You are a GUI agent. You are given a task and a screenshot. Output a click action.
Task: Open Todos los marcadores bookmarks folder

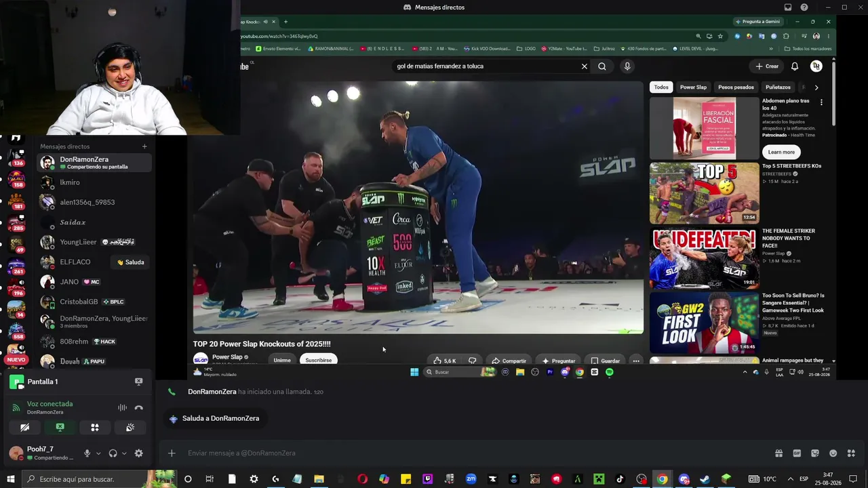(808, 49)
